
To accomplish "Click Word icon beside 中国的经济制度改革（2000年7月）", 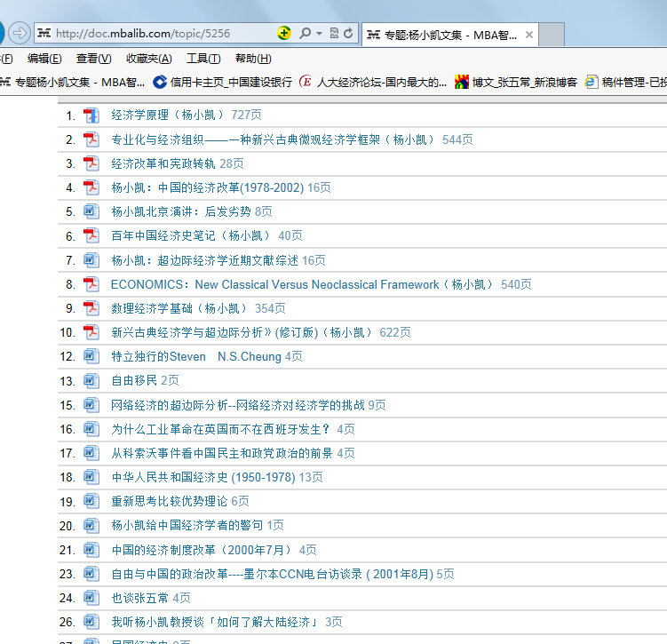I will click(x=91, y=550).
